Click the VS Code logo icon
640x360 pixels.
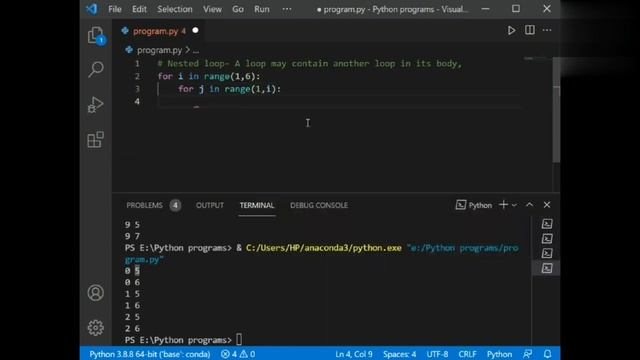click(x=92, y=9)
